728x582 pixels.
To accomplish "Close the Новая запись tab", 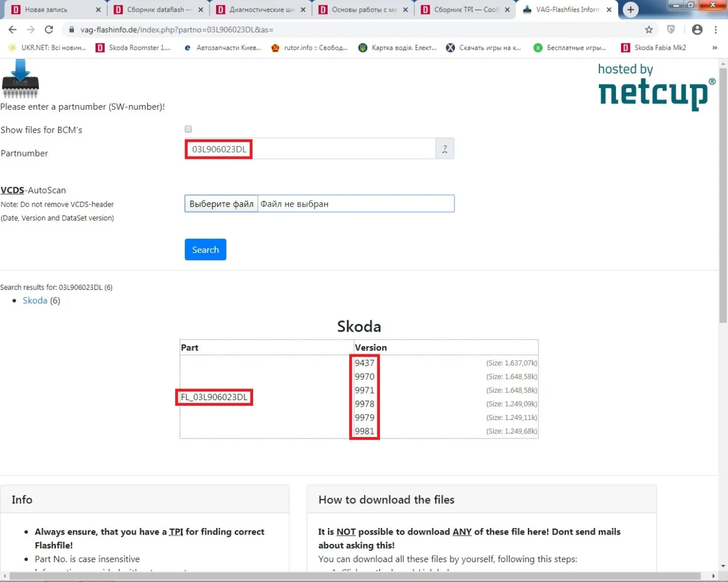I will [x=98, y=10].
